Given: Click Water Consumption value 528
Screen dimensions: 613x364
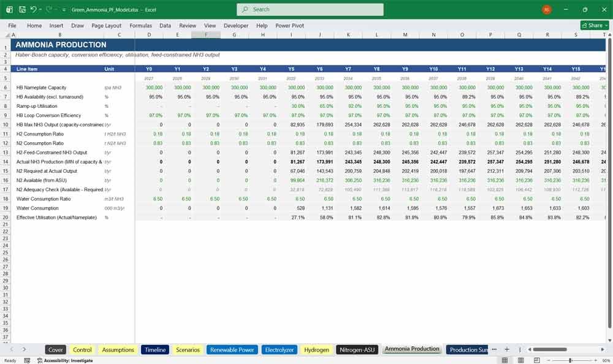Looking at the screenshot, I should coord(300,208).
